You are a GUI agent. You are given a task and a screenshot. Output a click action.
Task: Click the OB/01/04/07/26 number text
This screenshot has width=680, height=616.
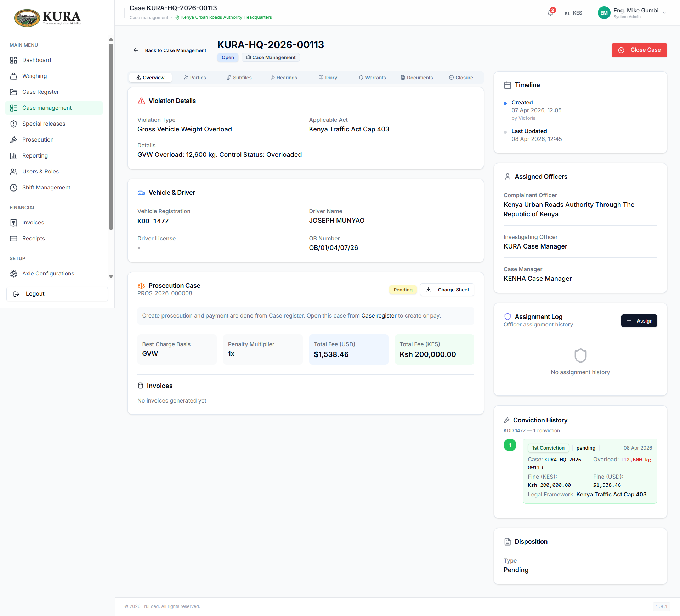[333, 248]
